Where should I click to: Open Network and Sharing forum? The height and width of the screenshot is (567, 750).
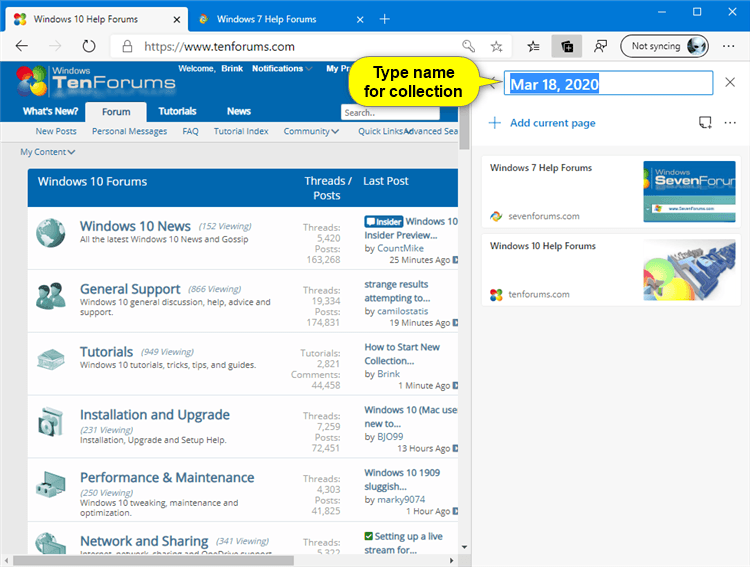pos(144,541)
